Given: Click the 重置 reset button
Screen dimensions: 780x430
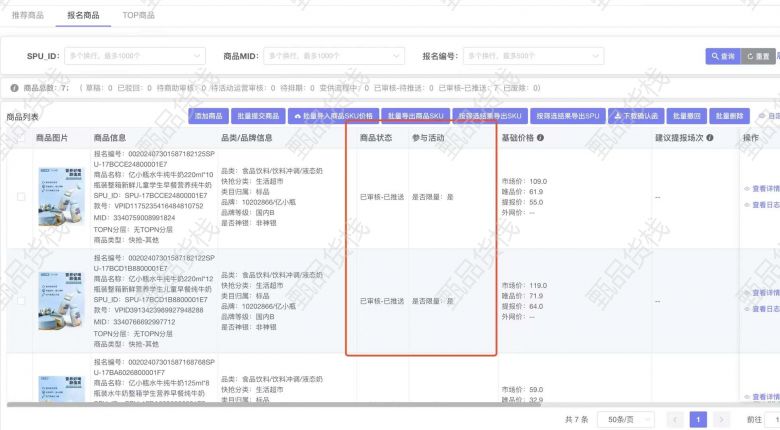Looking at the screenshot, I should point(758,56).
